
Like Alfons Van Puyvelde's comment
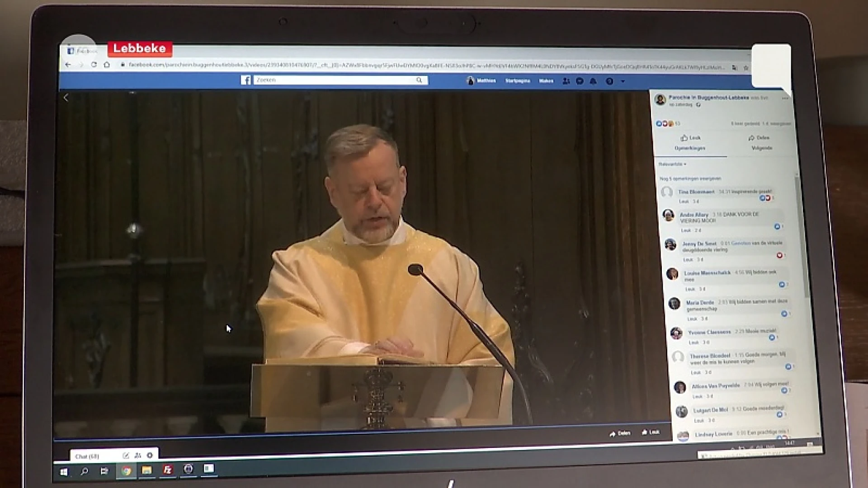[698, 397]
